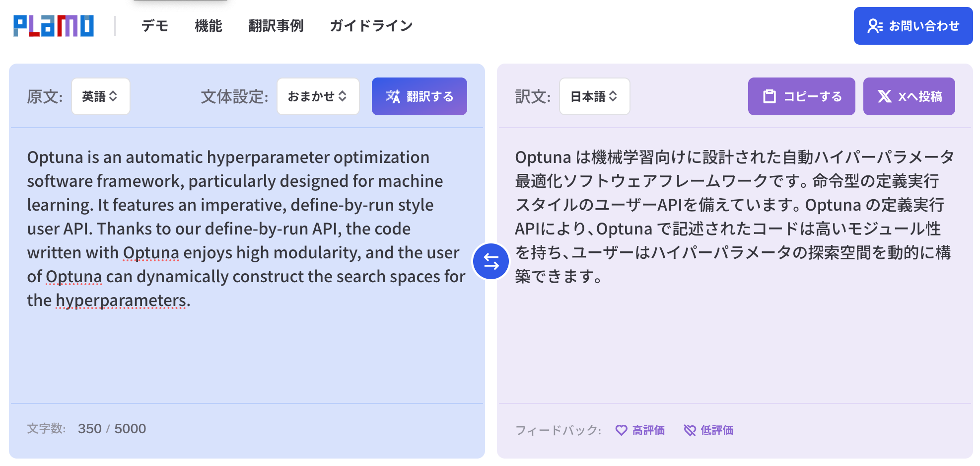Open the 文体設定 おまかせ style dropdown
980x466 pixels.
(x=318, y=96)
